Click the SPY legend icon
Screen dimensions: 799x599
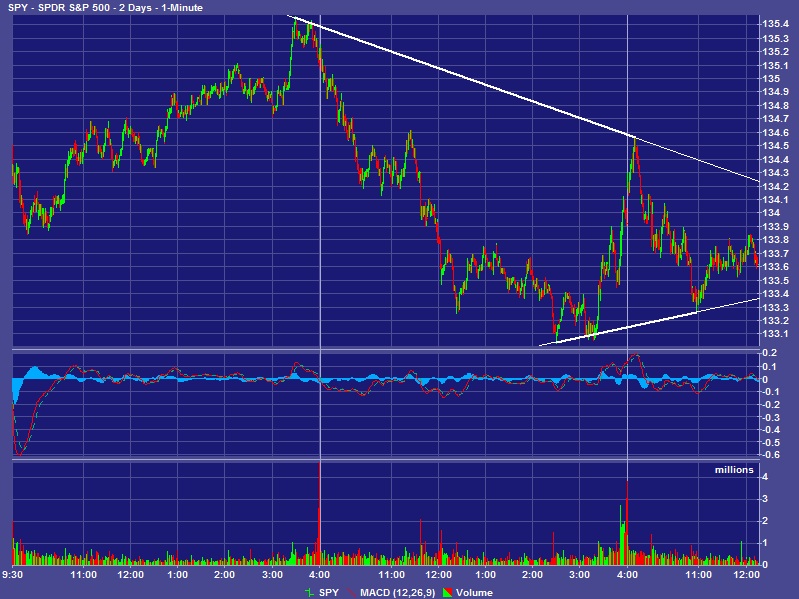click(x=309, y=592)
